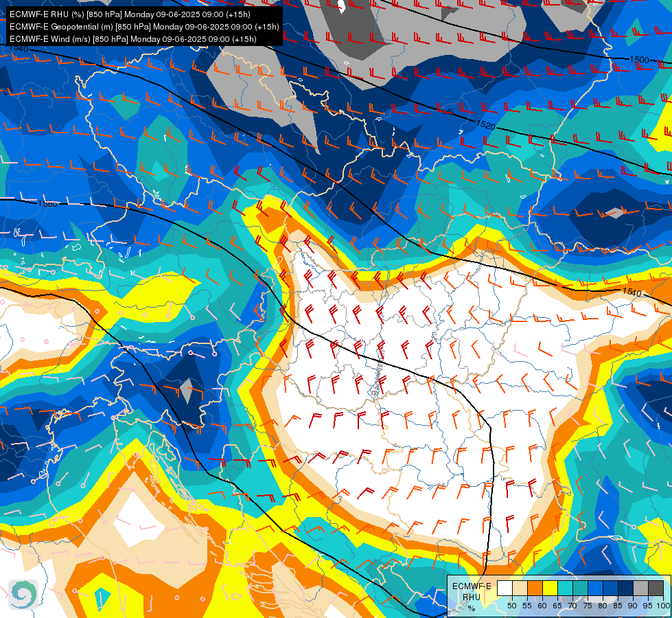Select the bright blue 75-80% legend swatch

[596, 588]
